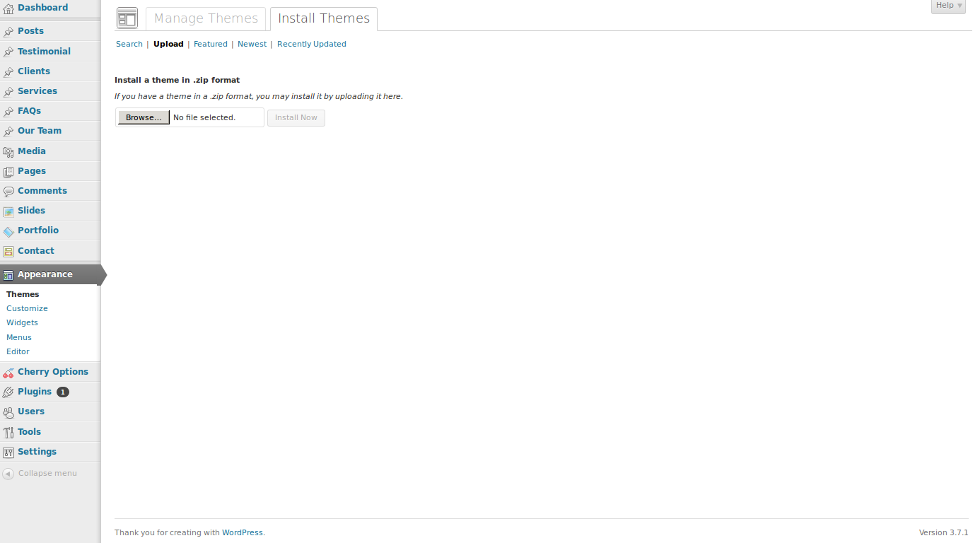Open Menus under Appearance

[19, 337]
